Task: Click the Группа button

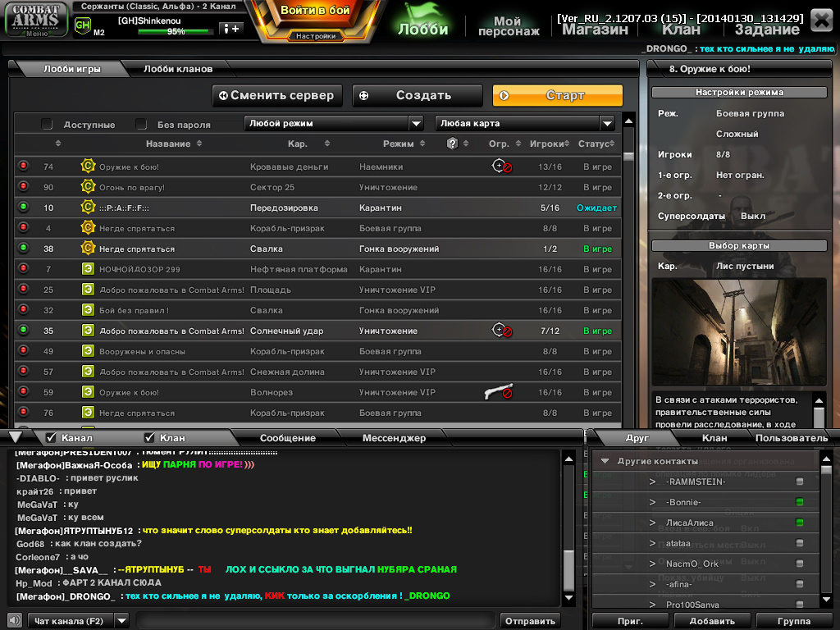Action: [x=793, y=621]
